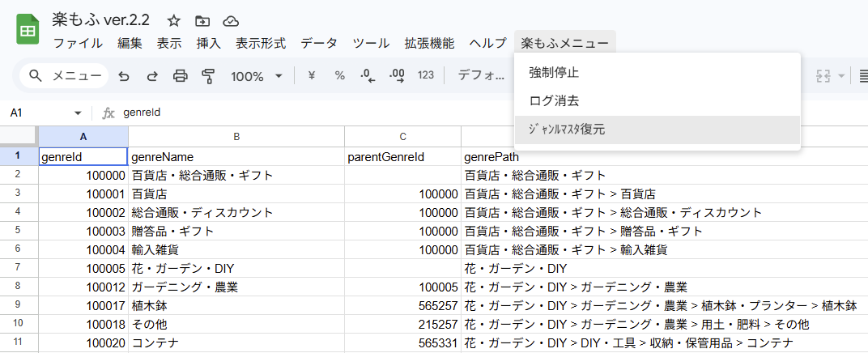Apply percent format
The width and height of the screenshot is (868, 353).
pos(340,76)
